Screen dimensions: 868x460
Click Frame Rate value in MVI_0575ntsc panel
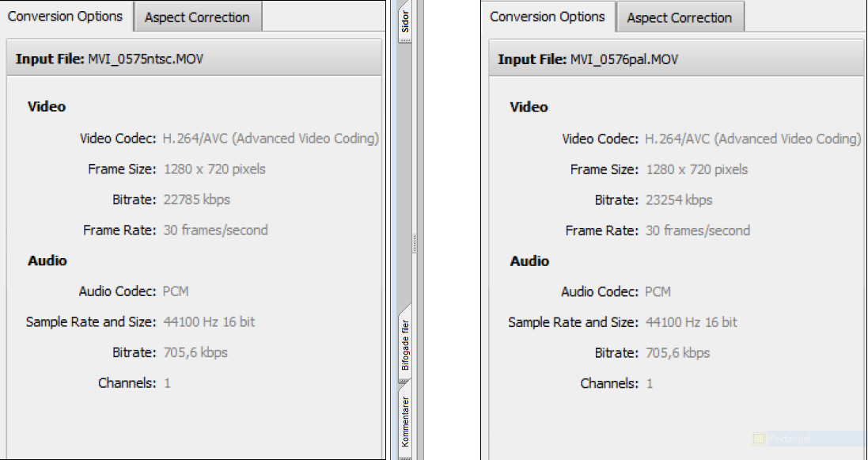(x=215, y=230)
